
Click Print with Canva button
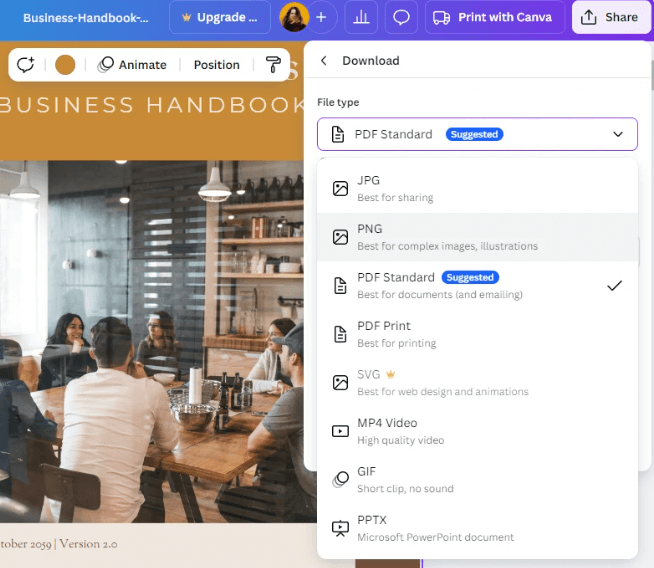494,18
